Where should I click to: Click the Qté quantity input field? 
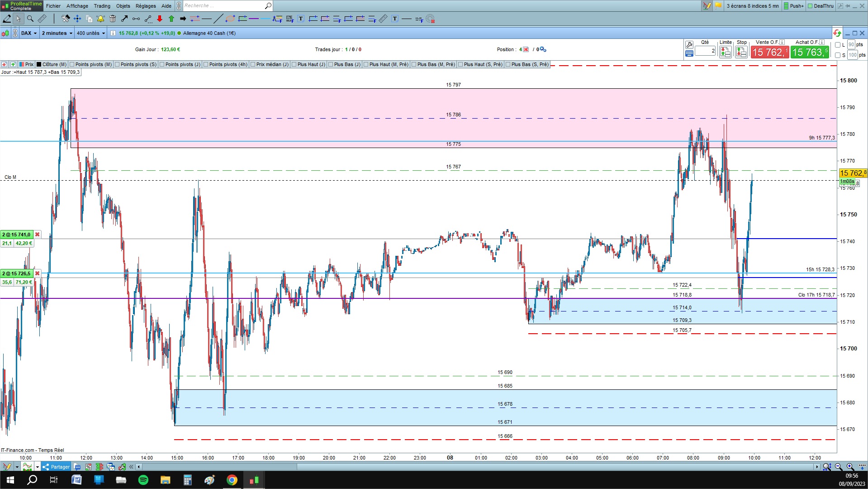(705, 51)
